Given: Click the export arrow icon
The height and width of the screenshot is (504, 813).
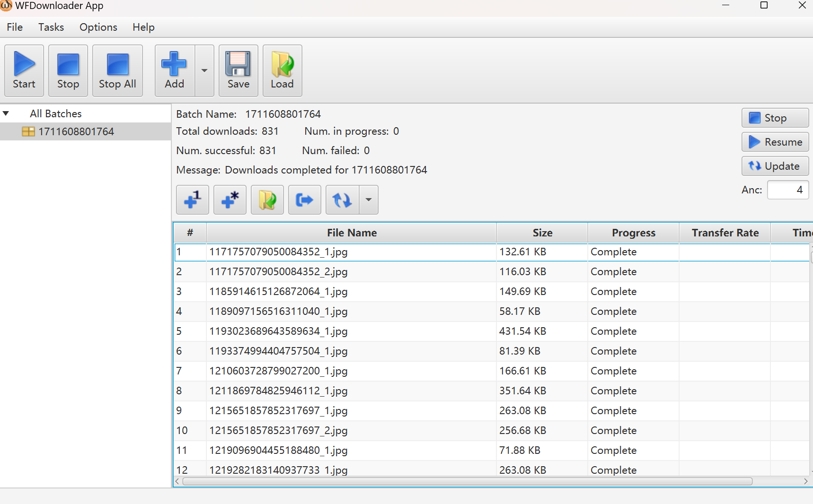Looking at the screenshot, I should tap(304, 200).
